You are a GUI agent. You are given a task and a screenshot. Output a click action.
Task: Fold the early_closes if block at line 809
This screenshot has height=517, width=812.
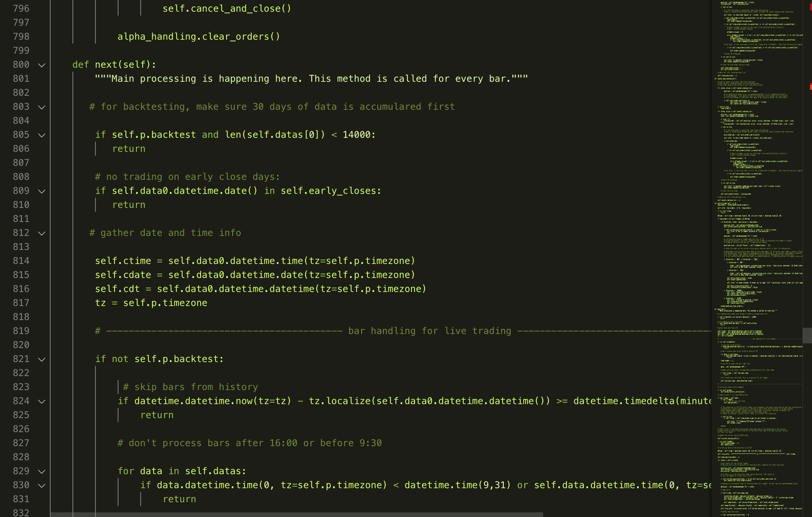coord(42,191)
